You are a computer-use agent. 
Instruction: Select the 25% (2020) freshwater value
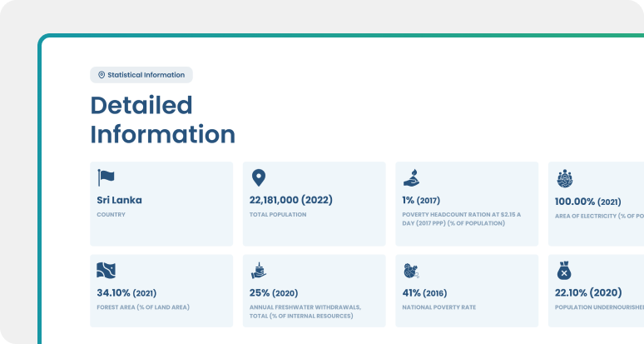click(x=273, y=292)
